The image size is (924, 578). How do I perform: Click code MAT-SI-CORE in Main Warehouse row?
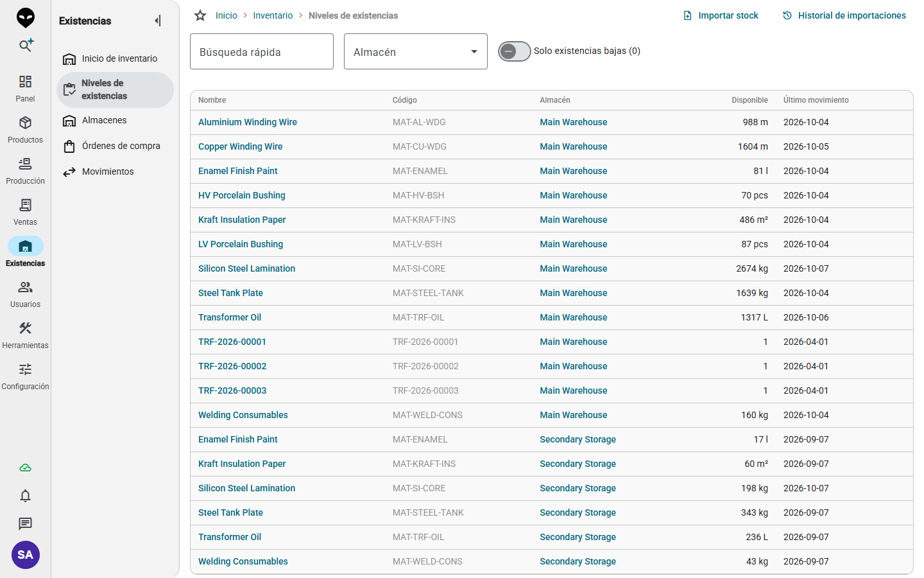[x=419, y=268]
